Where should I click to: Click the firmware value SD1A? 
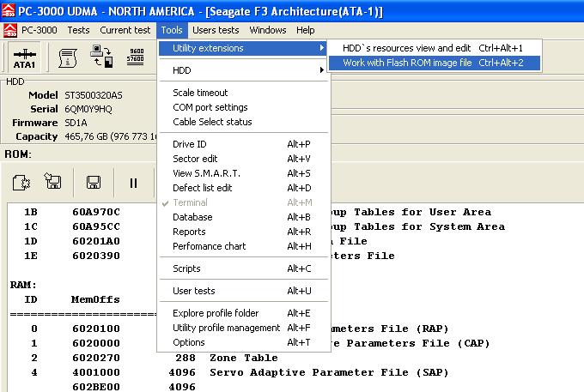[x=76, y=123]
